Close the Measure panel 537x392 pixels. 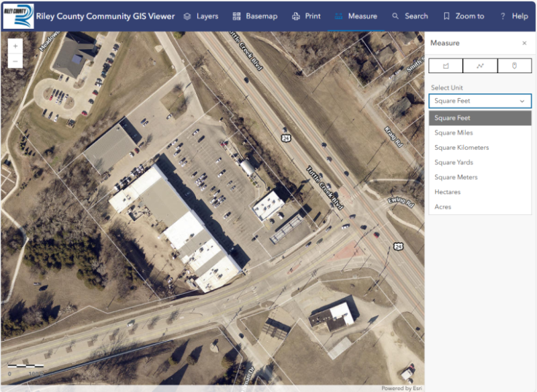(x=524, y=43)
